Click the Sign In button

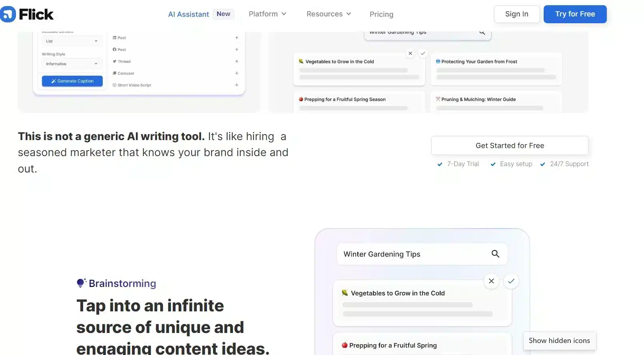516,14
